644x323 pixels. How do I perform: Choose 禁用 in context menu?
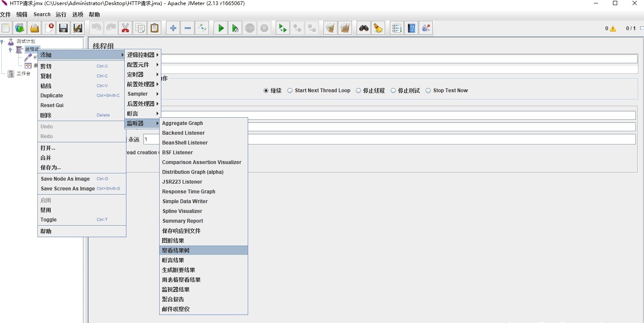(82, 210)
